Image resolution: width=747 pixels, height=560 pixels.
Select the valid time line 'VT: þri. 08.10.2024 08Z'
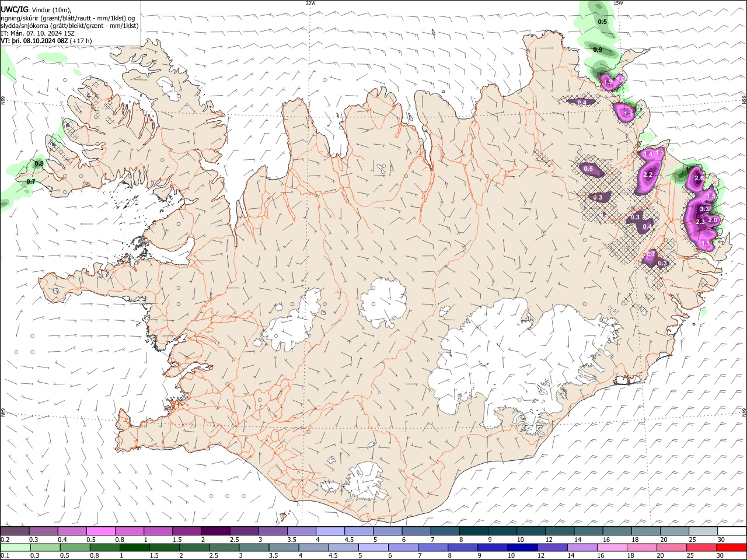pyautogui.click(x=35, y=41)
